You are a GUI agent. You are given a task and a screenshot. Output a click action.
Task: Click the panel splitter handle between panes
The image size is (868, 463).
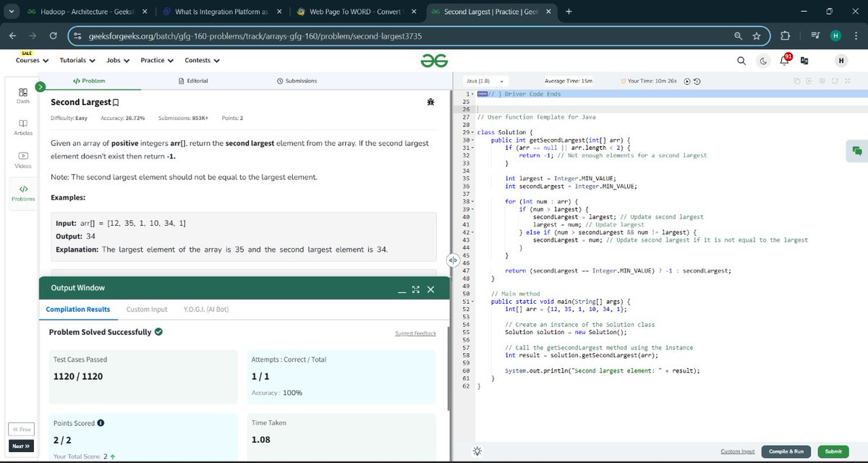(454, 260)
